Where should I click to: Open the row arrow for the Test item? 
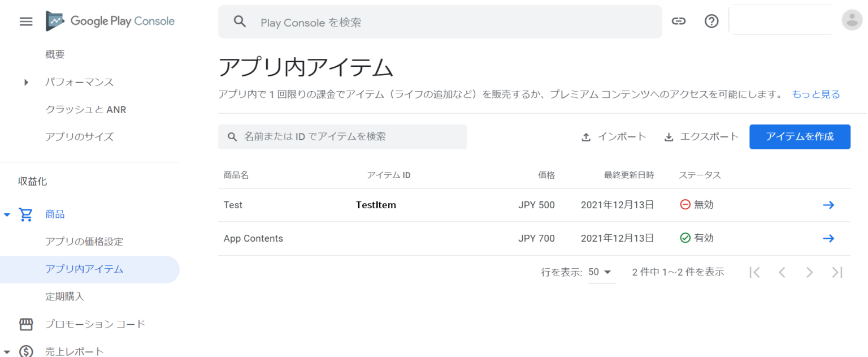[828, 205]
